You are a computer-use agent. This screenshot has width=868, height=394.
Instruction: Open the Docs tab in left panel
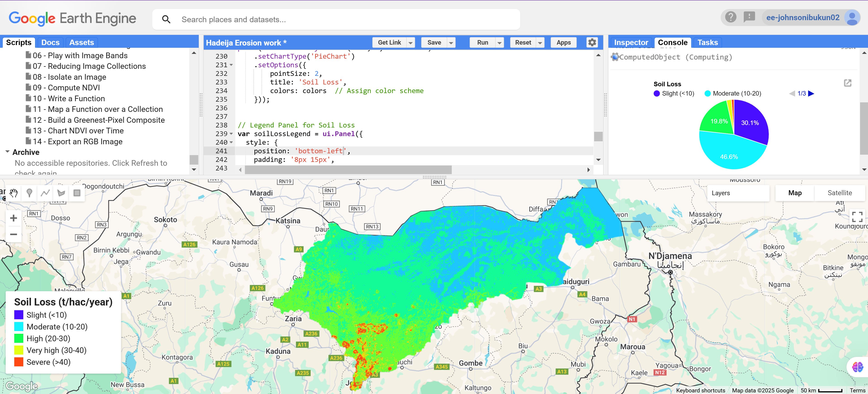pyautogui.click(x=50, y=42)
